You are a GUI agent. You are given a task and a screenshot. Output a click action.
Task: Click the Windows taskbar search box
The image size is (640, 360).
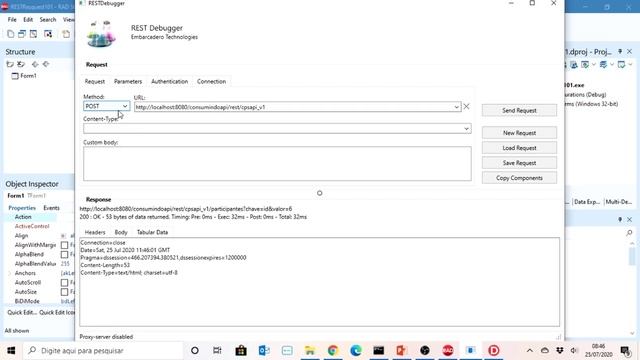point(103,351)
